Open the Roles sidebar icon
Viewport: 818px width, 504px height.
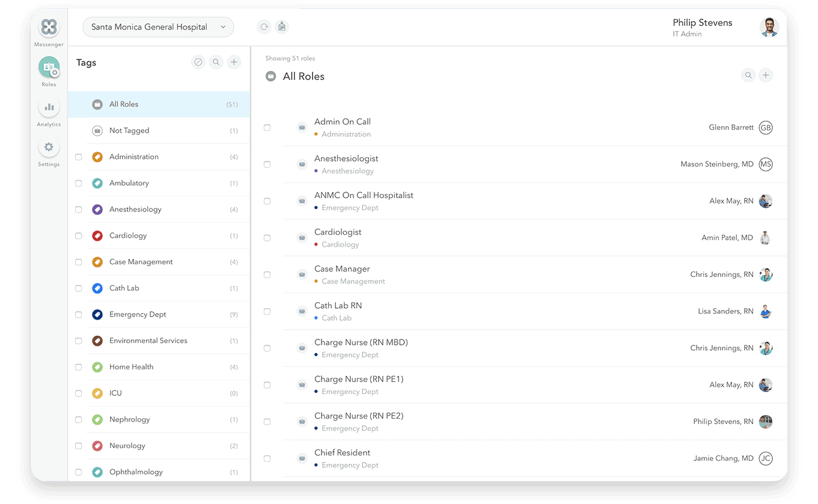[49, 67]
